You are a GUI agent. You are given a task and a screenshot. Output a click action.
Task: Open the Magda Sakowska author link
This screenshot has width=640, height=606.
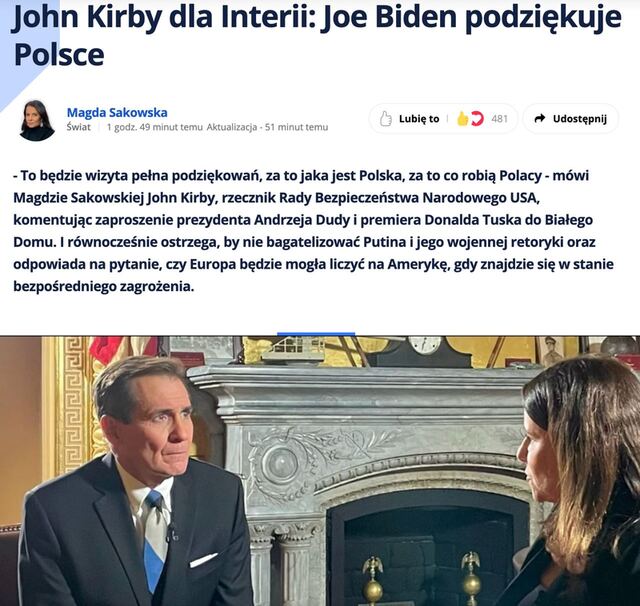117,112
